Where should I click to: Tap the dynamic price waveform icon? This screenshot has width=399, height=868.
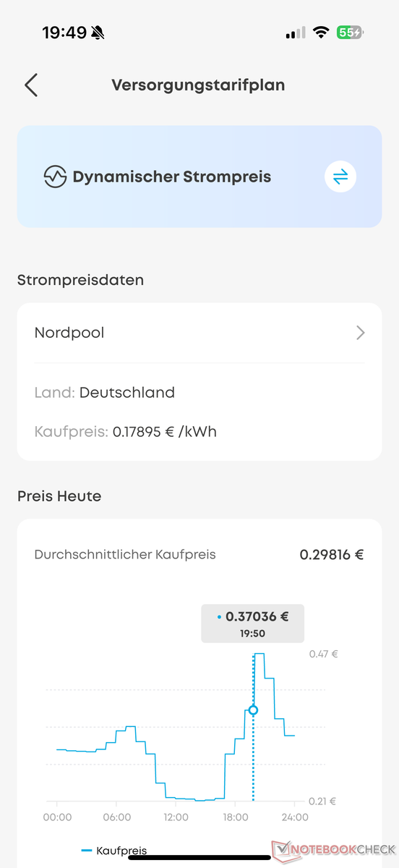(55, 176)
